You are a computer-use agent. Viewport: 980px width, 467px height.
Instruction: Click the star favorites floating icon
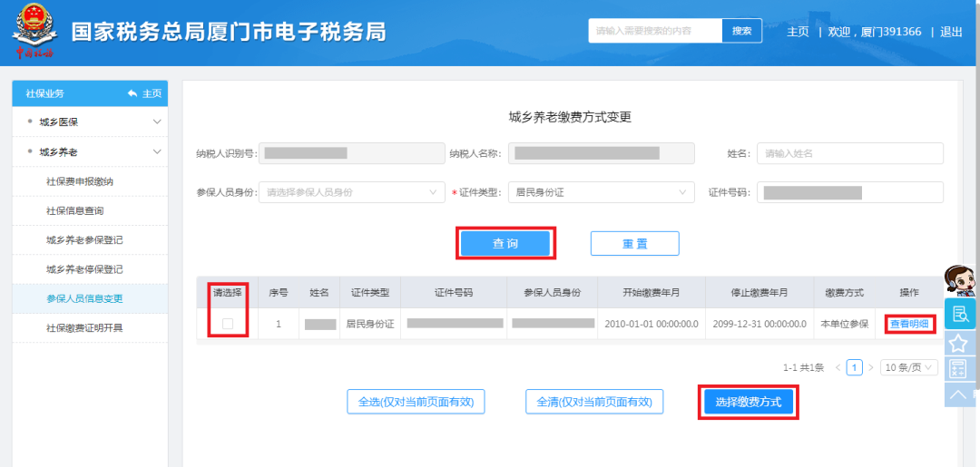[958, 343]
